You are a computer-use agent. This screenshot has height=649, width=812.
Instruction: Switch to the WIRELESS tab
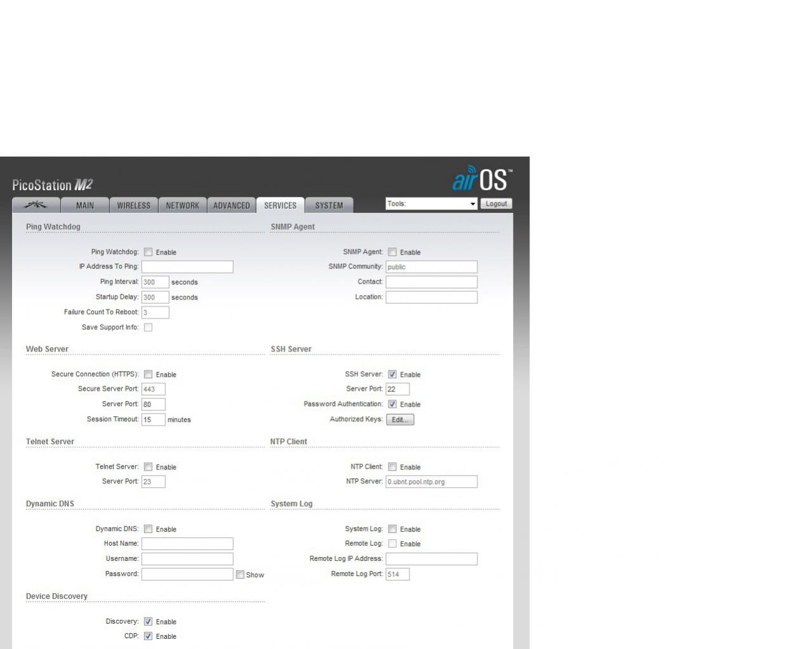click(134, 205)
